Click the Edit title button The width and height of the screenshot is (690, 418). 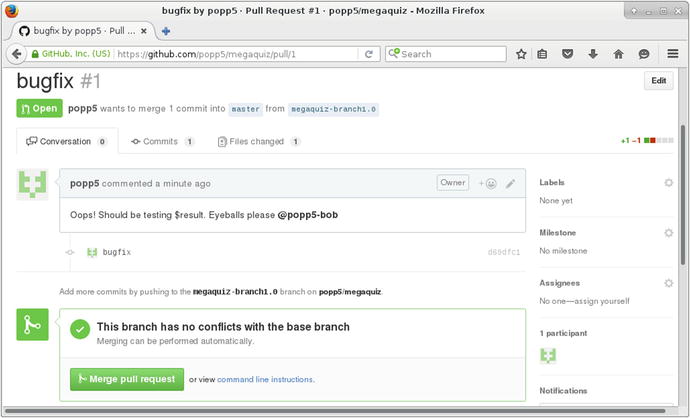pos(658,81)
